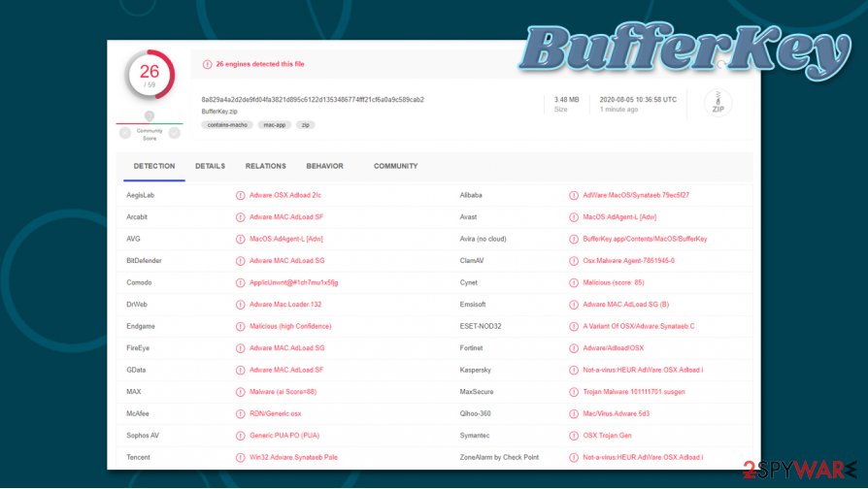Image resolution: width=868 pixels, height=489 pixels.
Task: Click the warning icon in Arcabit row
Action: 240,217
